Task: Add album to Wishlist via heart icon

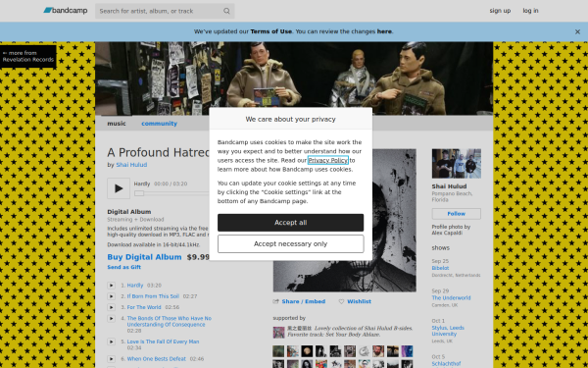Action: [x=355, y=301]
